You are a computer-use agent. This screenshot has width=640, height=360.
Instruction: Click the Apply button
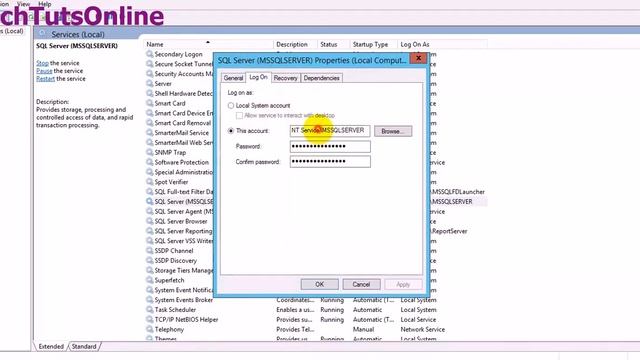click(403, 284)
